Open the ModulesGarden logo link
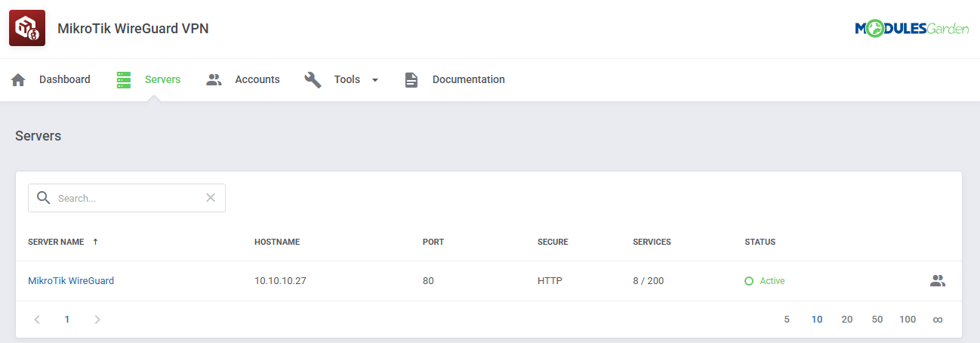The height and width of the screenshot is (343, 980). [x=911, y=29]
